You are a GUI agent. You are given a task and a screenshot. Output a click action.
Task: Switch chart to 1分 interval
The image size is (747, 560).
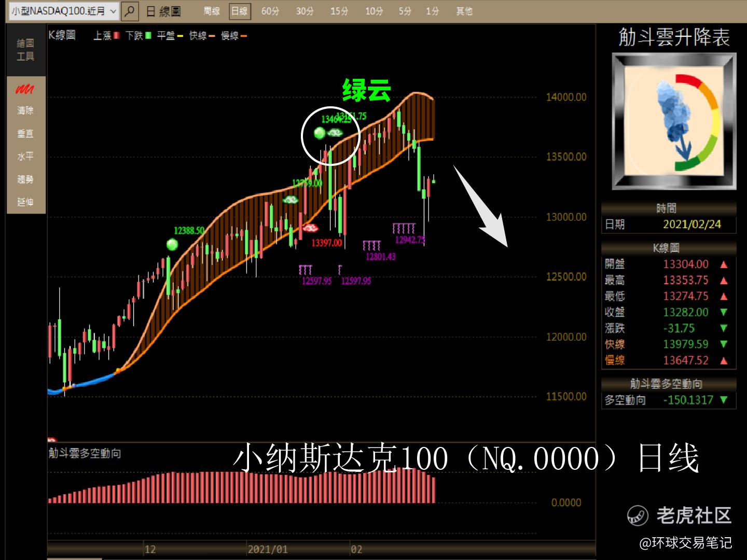(x=433, y=11)
